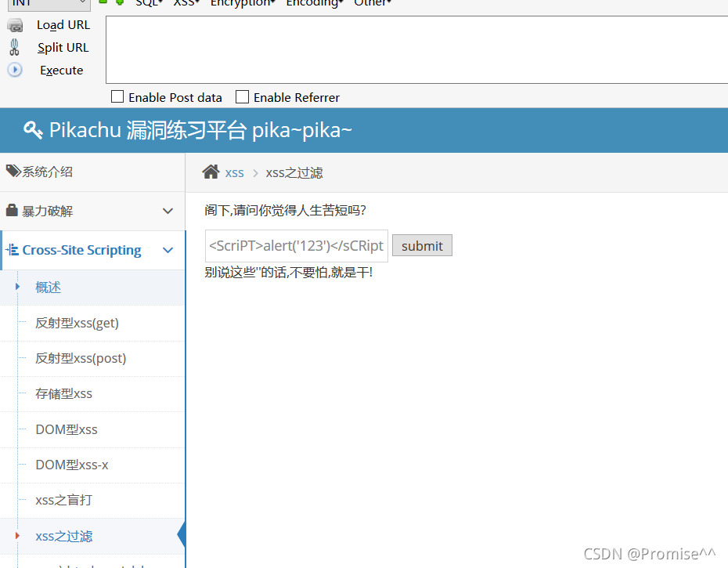Click the green minus icon in HackBar toolbar

103,2
